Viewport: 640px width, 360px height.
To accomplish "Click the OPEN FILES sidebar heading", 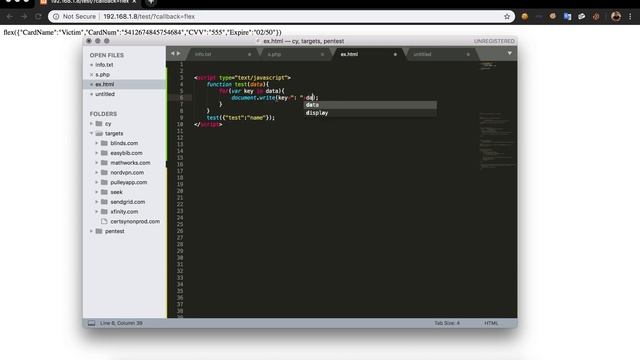I will [x=107, y=55].
